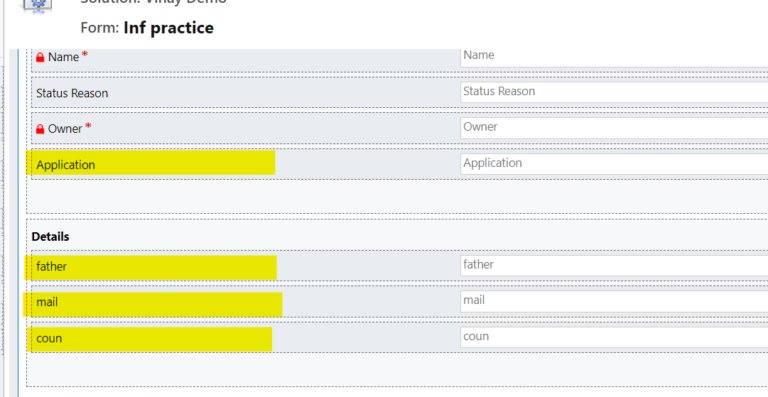The height and width of the screenshot is (397, 768).
Task: Click the Name input box
Action: [614, 57]
